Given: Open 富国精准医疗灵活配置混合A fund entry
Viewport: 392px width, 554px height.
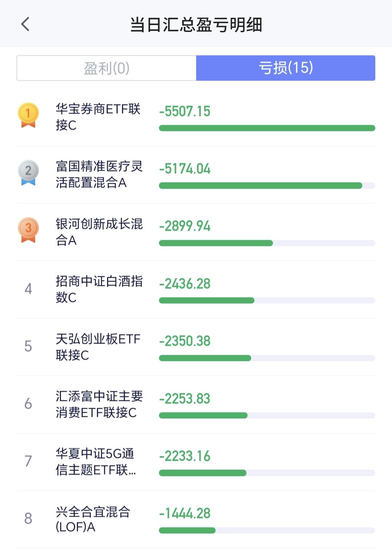Looking at the screenshot, I should tap(196, 175).
